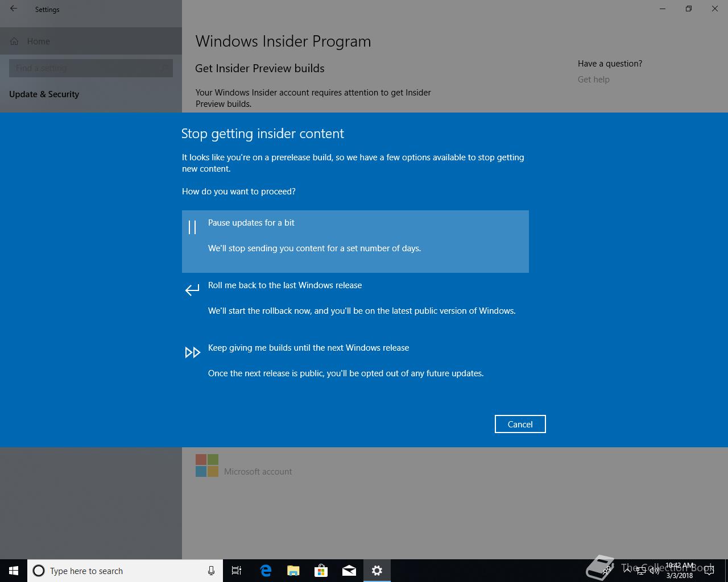728x582 pixels.
Task: Open the Mail app from taskbar
Action: (349, 571)
